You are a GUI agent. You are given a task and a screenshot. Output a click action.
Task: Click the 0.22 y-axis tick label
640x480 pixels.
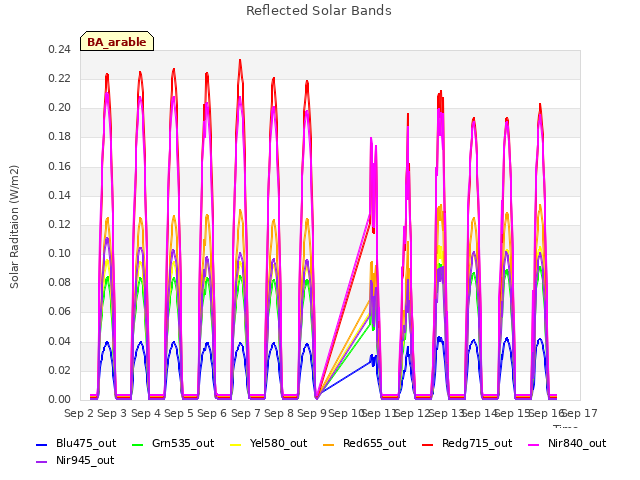59,78
